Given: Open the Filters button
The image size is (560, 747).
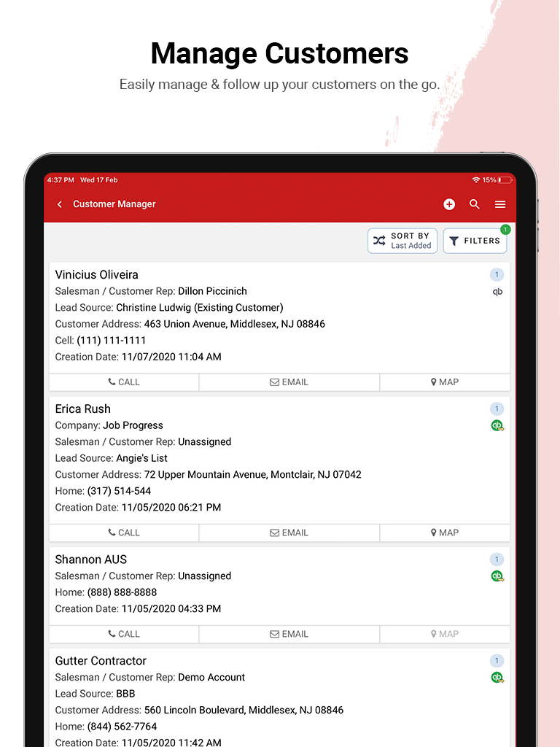Looking at the screenshot, I should pyautogui.click(x=475, y=241).
